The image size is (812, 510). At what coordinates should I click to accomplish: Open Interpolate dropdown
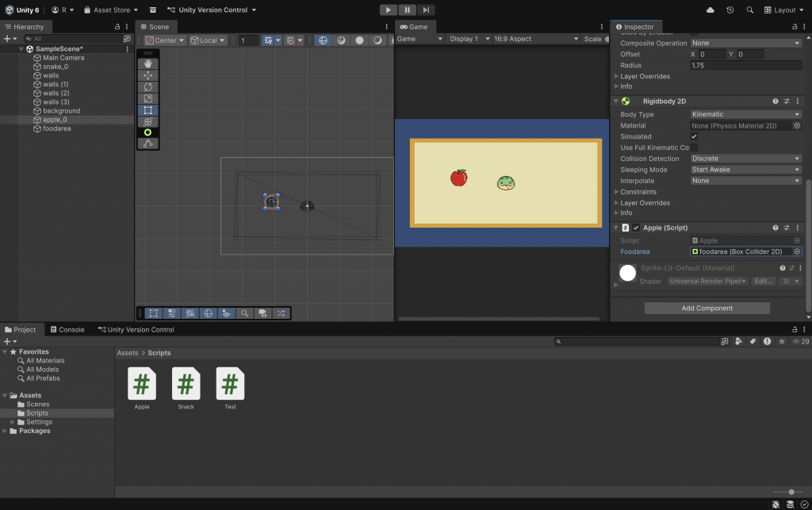pos(745,181)
